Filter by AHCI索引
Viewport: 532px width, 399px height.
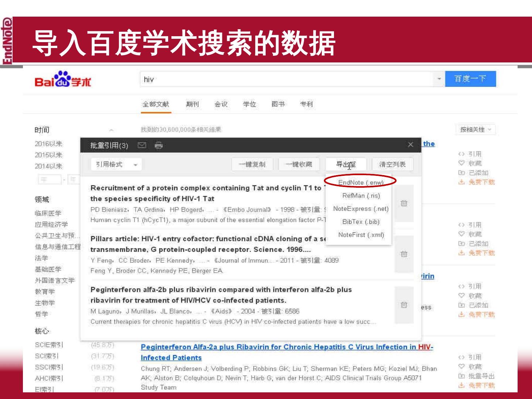[49, 378]
